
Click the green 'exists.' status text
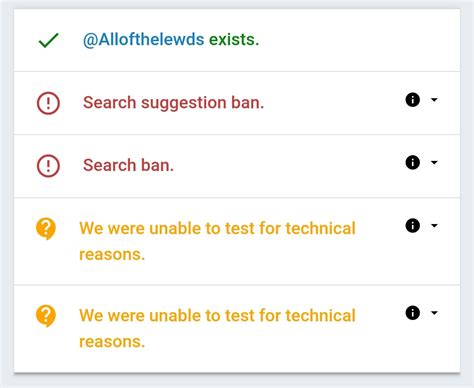234,40
